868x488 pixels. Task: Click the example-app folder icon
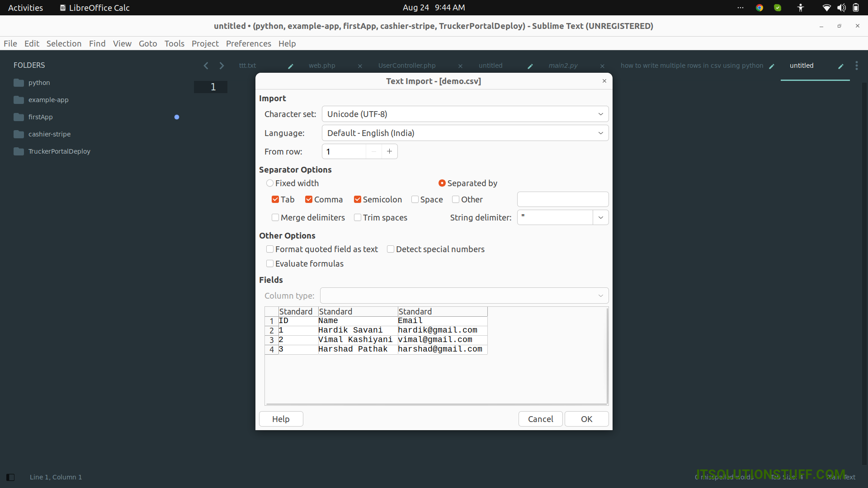pos(19,100)
